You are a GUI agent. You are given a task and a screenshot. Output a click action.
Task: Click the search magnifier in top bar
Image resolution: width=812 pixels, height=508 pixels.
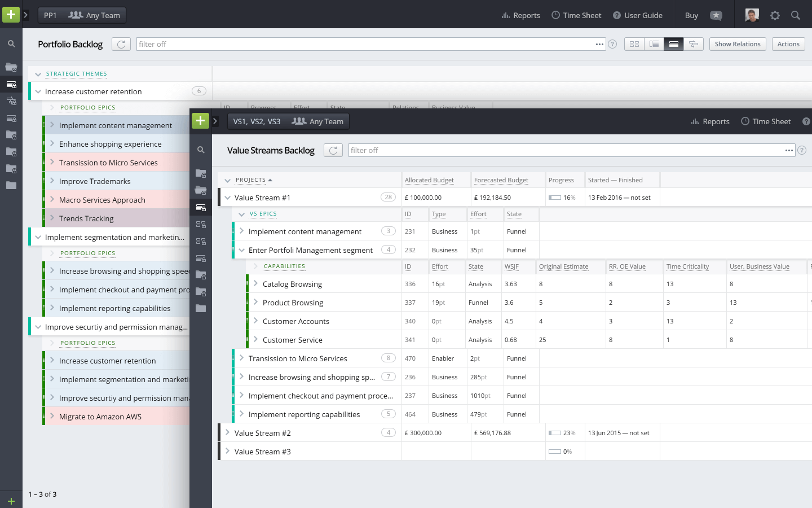point(795,15)
